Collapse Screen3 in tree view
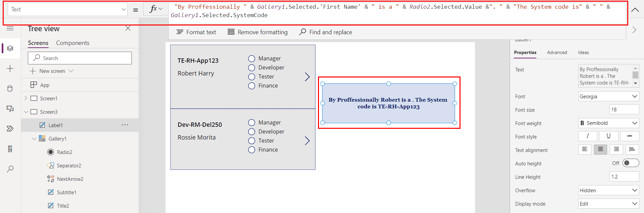Viewport: 644px width, 213px height. pos(26,112)
